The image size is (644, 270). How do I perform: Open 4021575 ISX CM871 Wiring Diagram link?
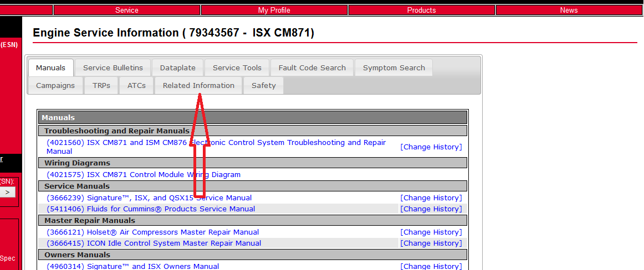pos(144,174)
